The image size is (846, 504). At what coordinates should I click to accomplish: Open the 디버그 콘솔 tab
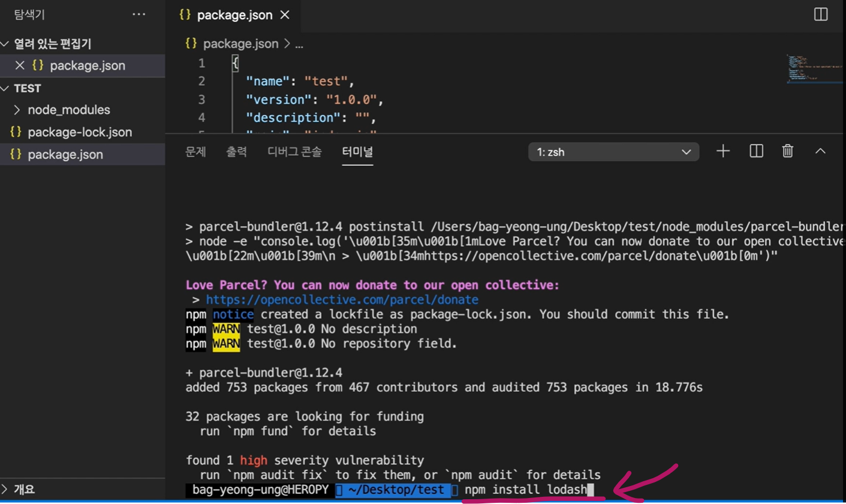[x=294, y=152]
